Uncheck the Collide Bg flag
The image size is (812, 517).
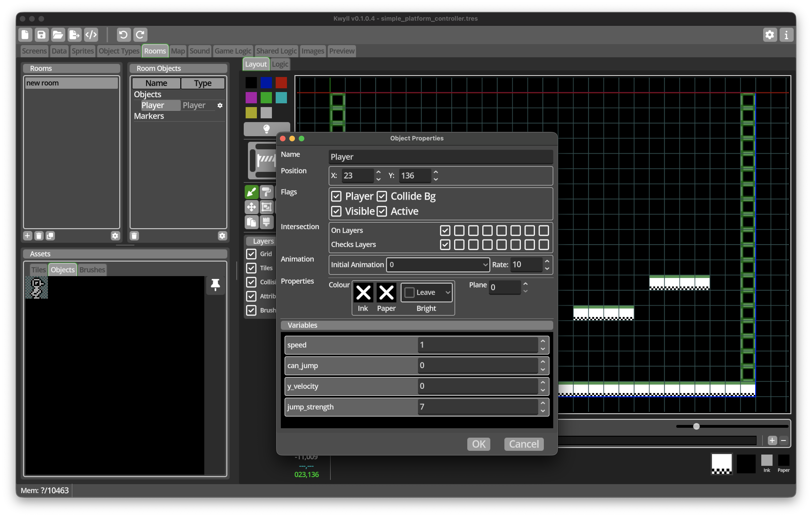click(x=382, y=196)
